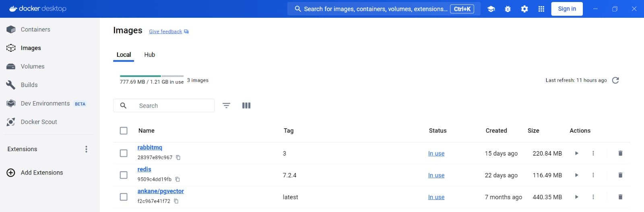Click the Ctrl+K shortcut badge
The width and height of the screenshot is (644, 212).
(462, 9)
